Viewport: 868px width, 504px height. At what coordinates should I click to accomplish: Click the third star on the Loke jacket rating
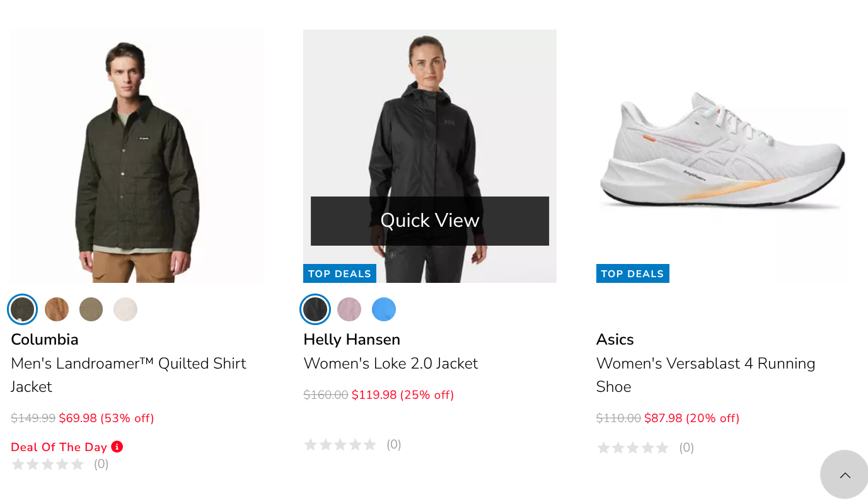coord(340,444)
